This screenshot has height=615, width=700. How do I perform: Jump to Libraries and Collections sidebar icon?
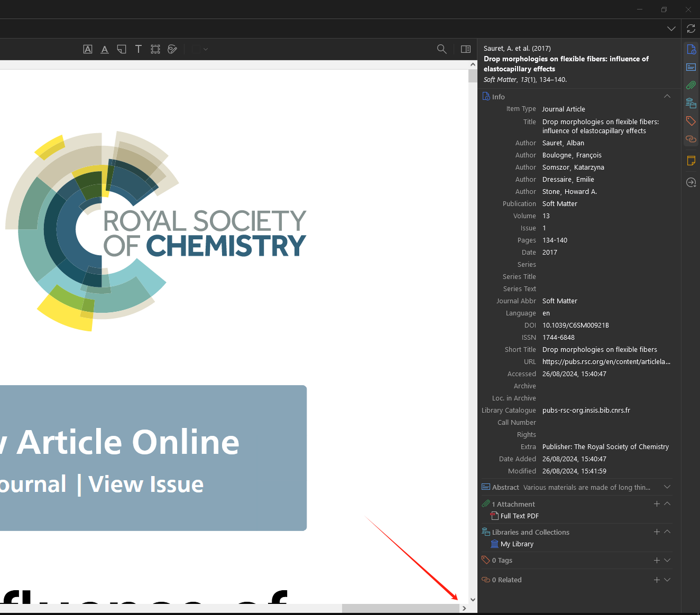pyautogui.click(x=691, y=103)
